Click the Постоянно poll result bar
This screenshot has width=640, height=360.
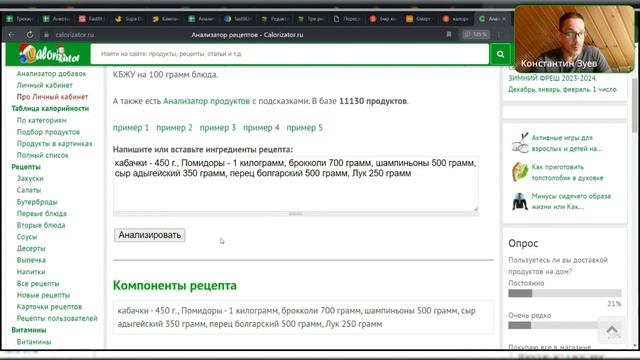coord(565,293)
